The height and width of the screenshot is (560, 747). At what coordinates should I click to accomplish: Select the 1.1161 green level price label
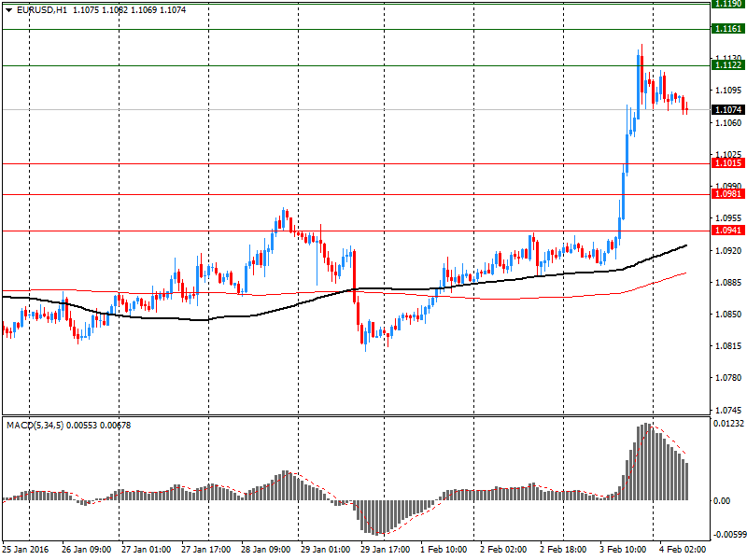[728, 29]
